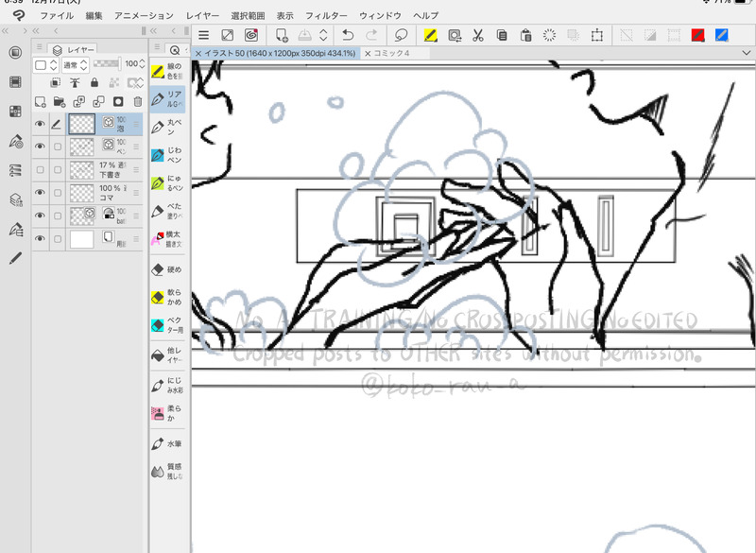This screenshot has width=756, height=553.
Task: Toggle set as reference layer lighthouse icon
Action: [75, 83]
